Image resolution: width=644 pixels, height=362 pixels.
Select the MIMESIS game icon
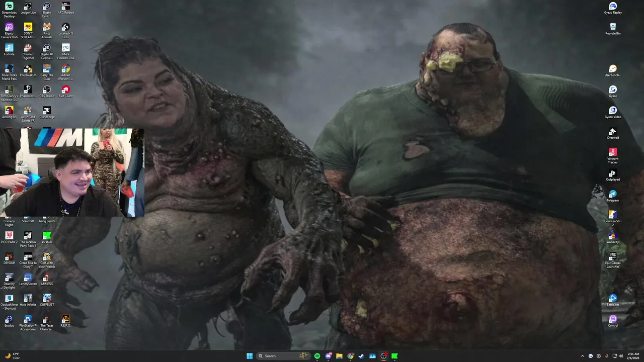point(47,280)
